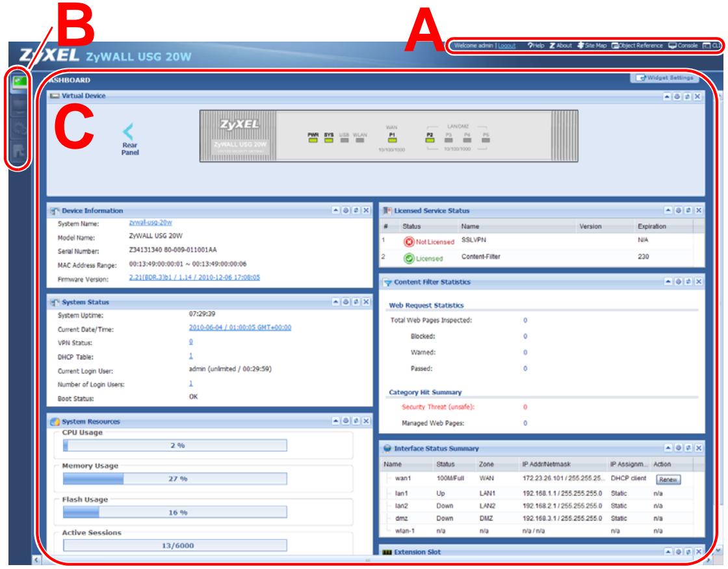Select the Not Licensed status of SSLVPN
The height and width of the screenshot is (569, 728).
[429, 242]
